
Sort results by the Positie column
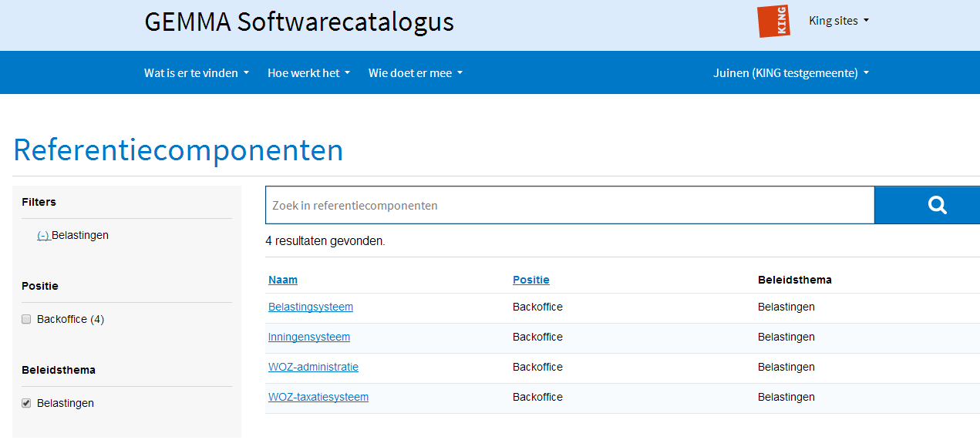click(x=531, y=280)
